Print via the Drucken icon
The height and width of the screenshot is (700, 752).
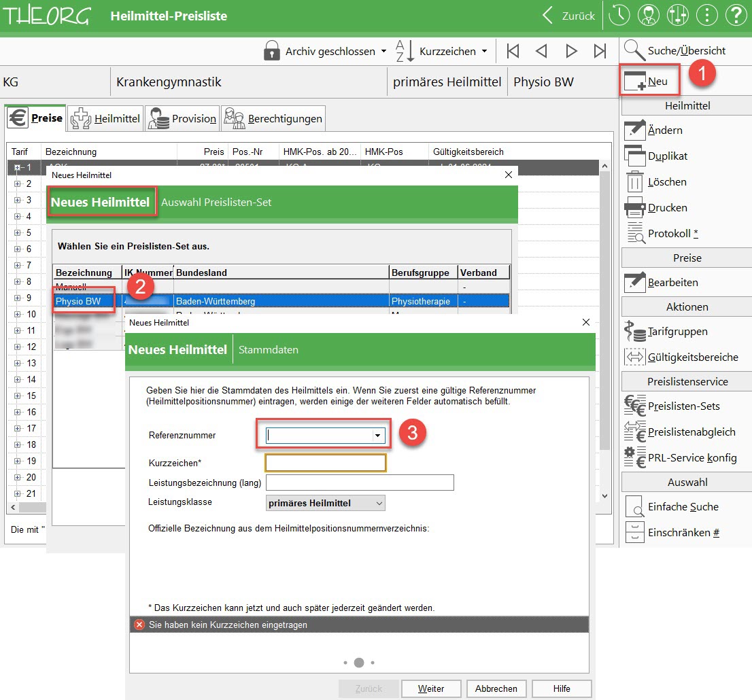coord(635,207)
